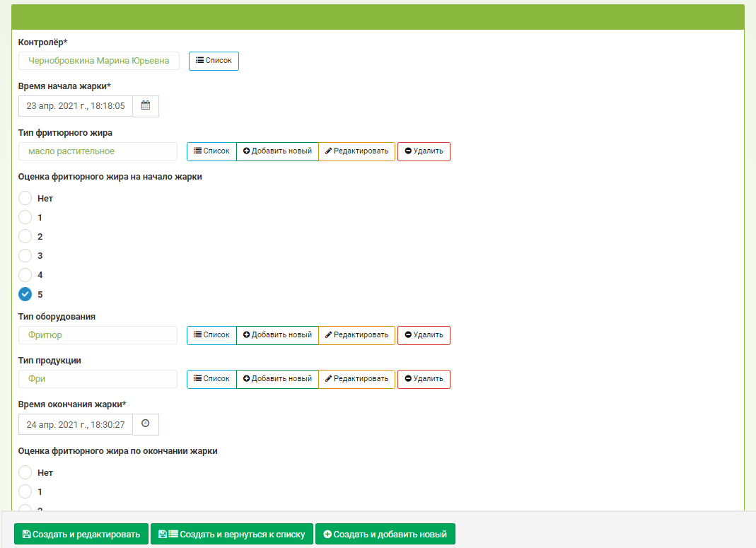
Task: Edit the Фри product type
Action: pos(357,379)
